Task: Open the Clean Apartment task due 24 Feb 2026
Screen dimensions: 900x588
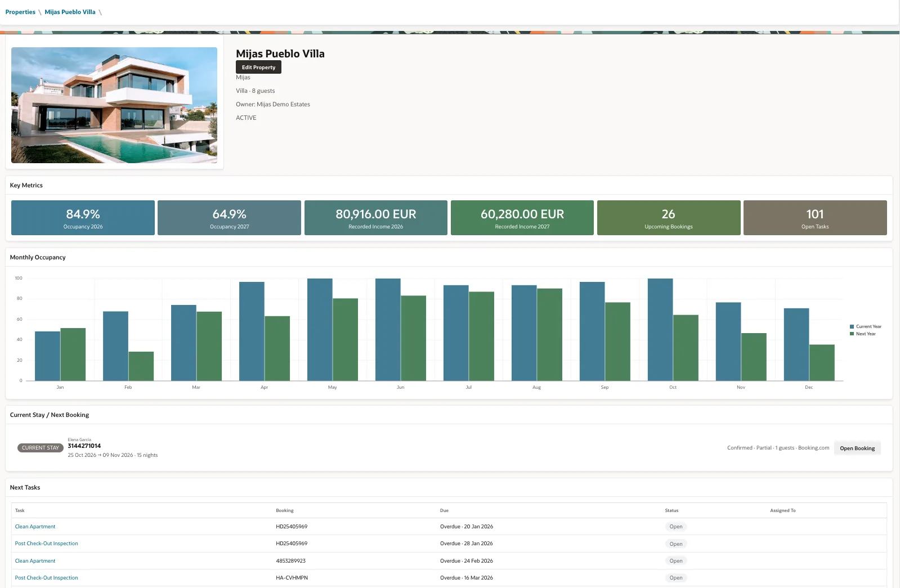Action: (35, 561)
